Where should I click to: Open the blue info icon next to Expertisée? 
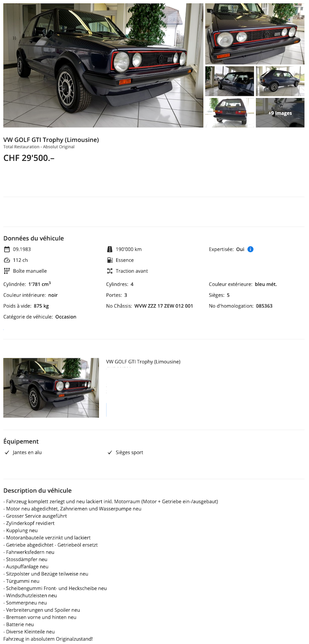pos(250,249)
